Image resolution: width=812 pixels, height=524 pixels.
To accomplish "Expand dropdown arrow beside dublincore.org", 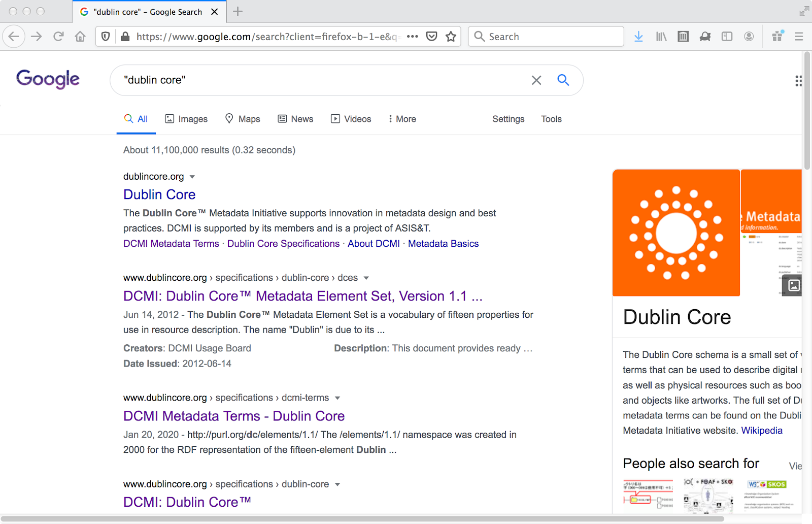I will point(192,177).
